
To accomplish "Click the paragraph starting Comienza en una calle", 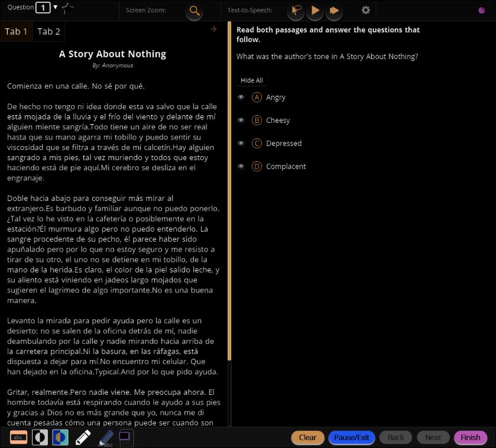I will pyautogui.click(x=76, y=86).
